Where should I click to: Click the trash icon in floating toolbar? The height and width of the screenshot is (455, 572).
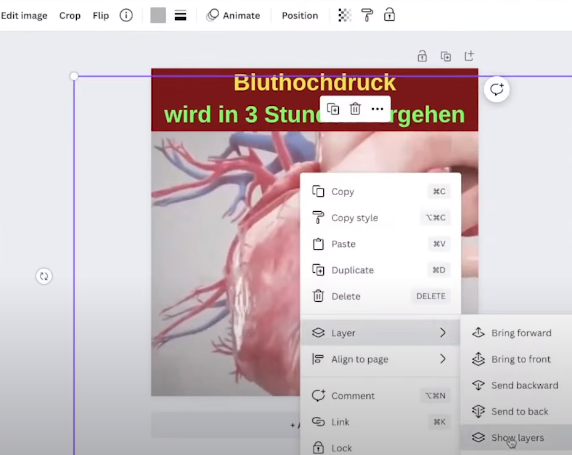[355, 109]
